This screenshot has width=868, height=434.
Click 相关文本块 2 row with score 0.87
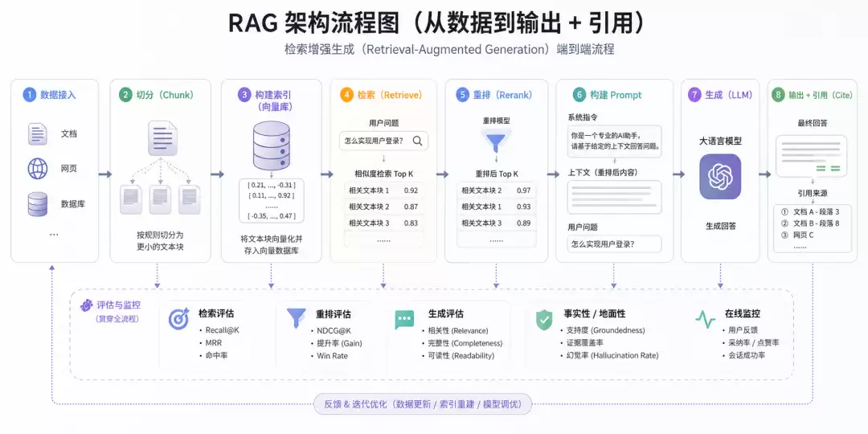383,207
